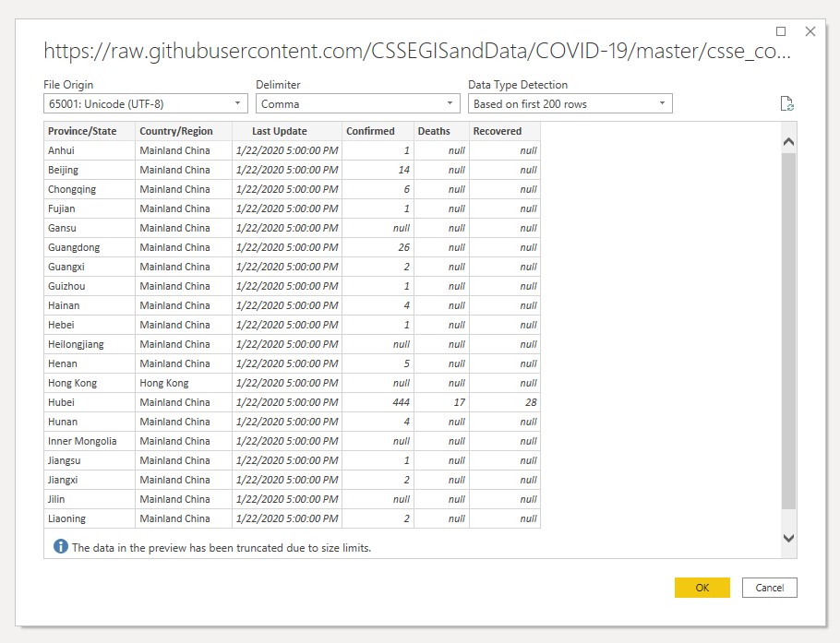Click the scroll up arrow of preview
The height and width of the screenshot is (643, 840).
tap(788, 142)
